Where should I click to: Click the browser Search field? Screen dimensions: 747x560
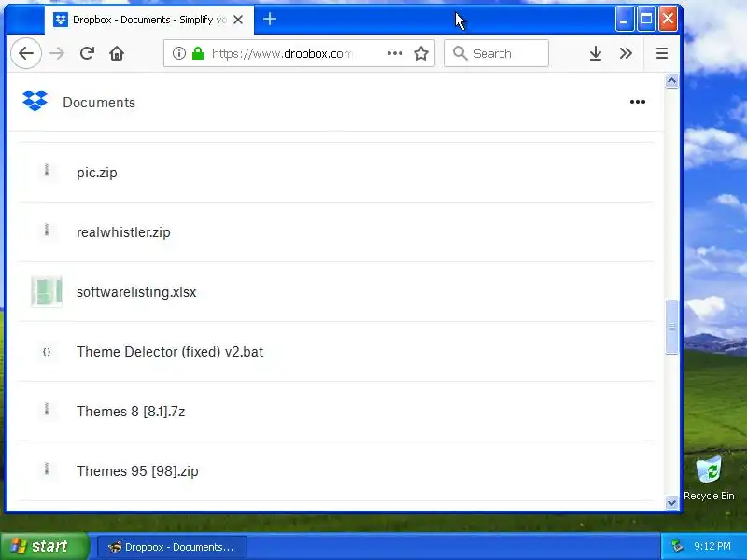click(497, 53)
